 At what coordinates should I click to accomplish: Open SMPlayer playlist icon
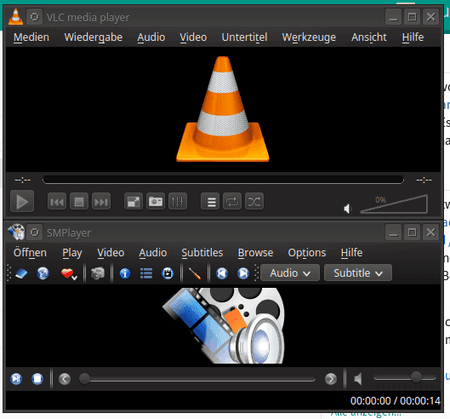click(146, 274)
